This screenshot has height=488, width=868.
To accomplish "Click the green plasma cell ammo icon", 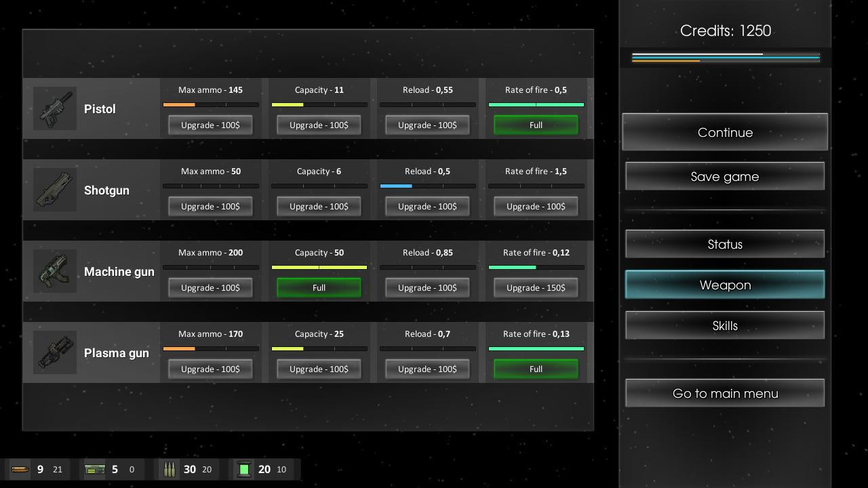I will [x=244, y=469].
